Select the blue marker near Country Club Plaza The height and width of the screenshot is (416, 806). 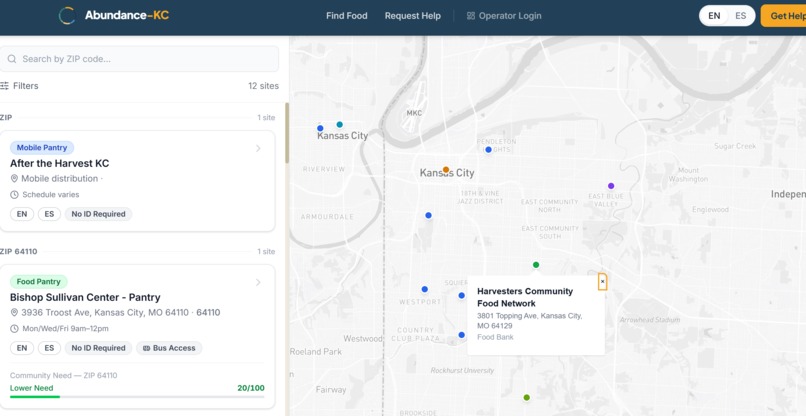point(462,335)
